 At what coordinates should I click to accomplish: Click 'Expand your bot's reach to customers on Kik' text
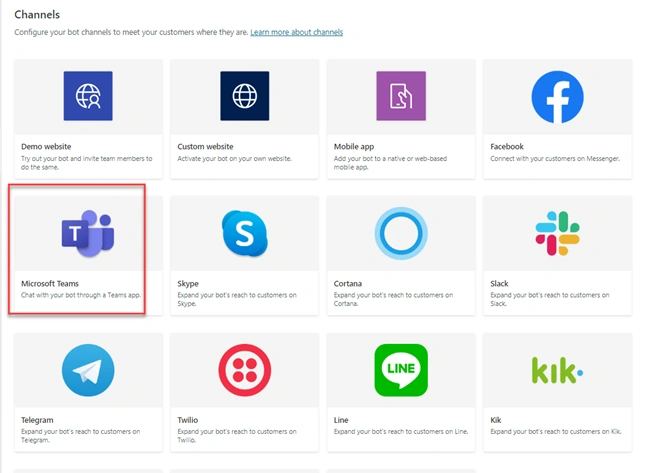(556, 432)
